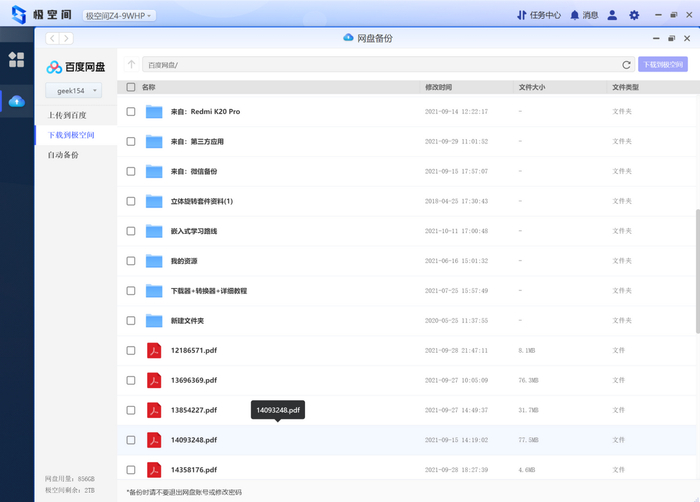Image resolution: width=700 pixels, height=502 pixels.
Task: Go up one directory level arrow
Action: pos(131,65)
